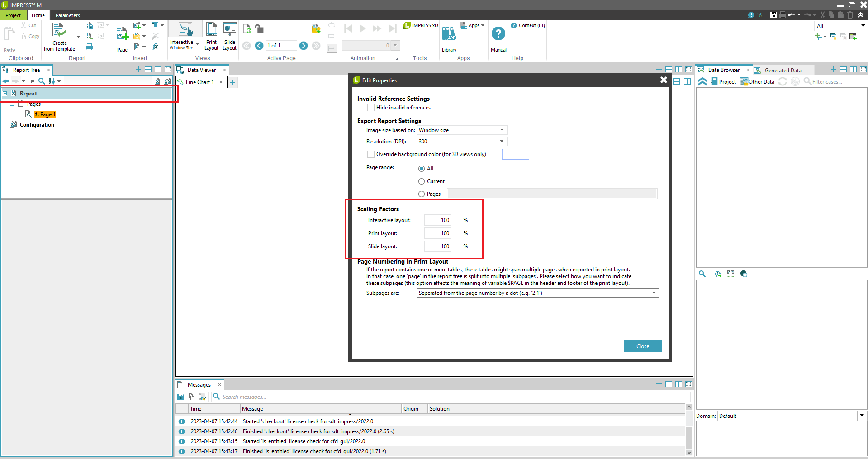The image size is (868, 459).
Task: Switch to Generated Data tab
Action: coord(783,71)
